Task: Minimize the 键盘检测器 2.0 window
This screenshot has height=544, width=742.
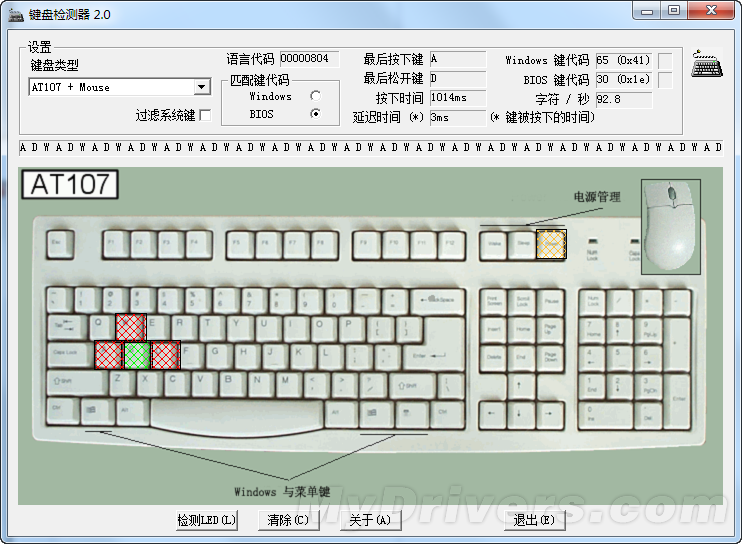Action: (x=647, y=11)
